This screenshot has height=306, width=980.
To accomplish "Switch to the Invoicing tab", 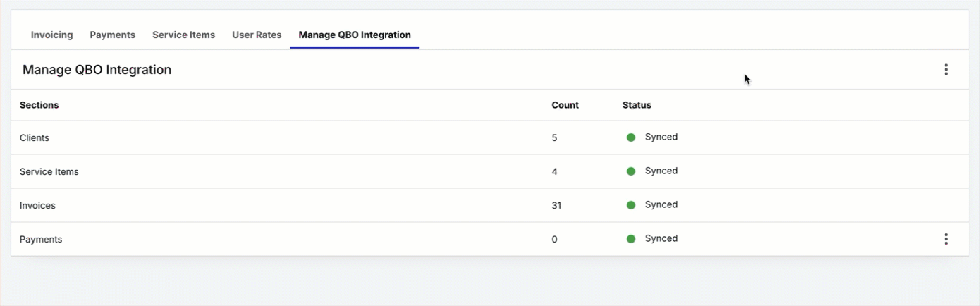I will [51, 35].
